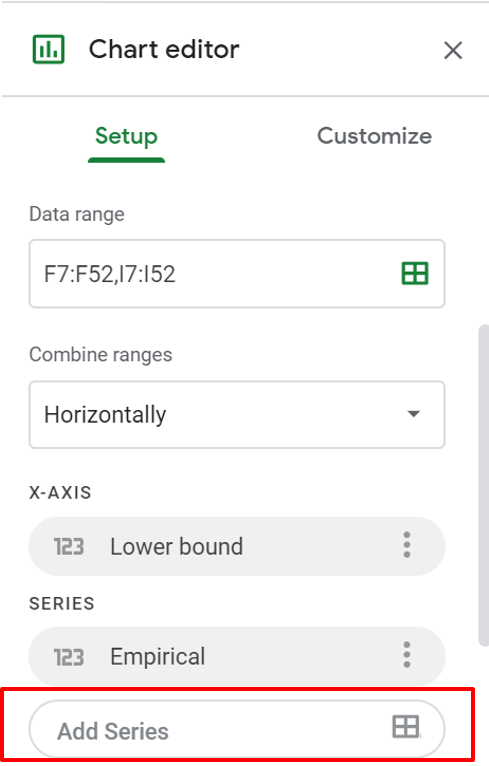Click the arrow in the Combine ranges box
489x766 pixels.
coord(414,414)
